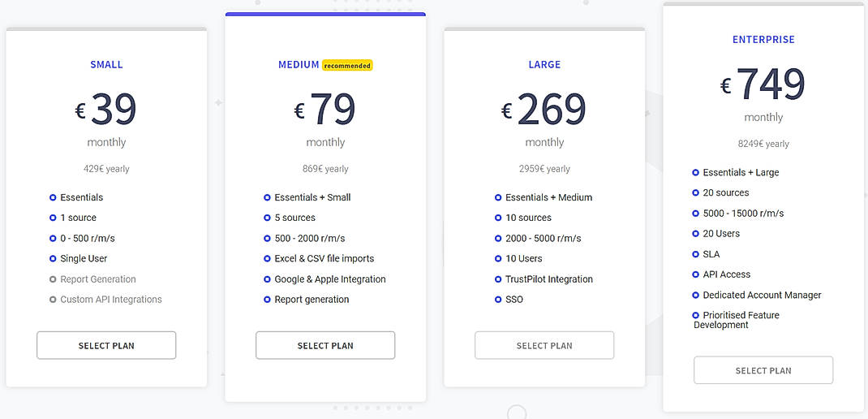Image resolution: width=868 pixels, height=419 pixels.
Task: Click the bullet icon beside 'SLA'
Action: pyautogui.click(x=696, y=254)
